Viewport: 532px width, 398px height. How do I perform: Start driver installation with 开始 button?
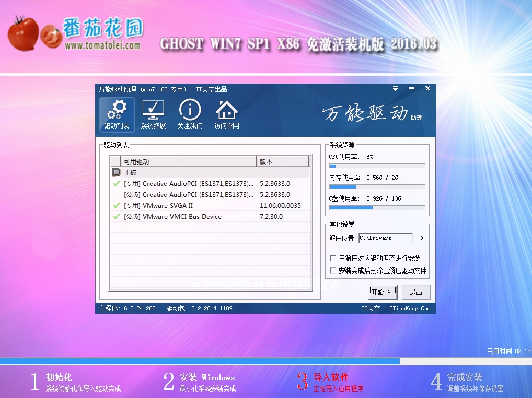coord(383,292)
